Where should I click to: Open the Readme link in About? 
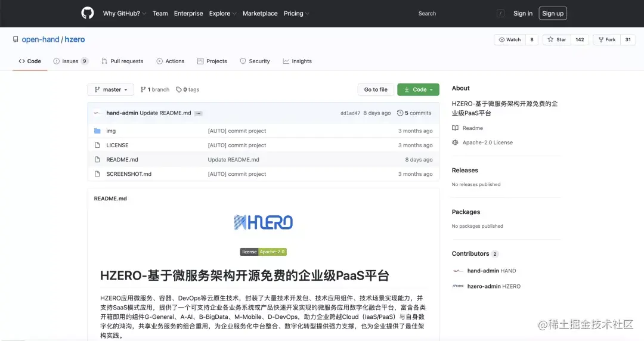pos(473,128)
